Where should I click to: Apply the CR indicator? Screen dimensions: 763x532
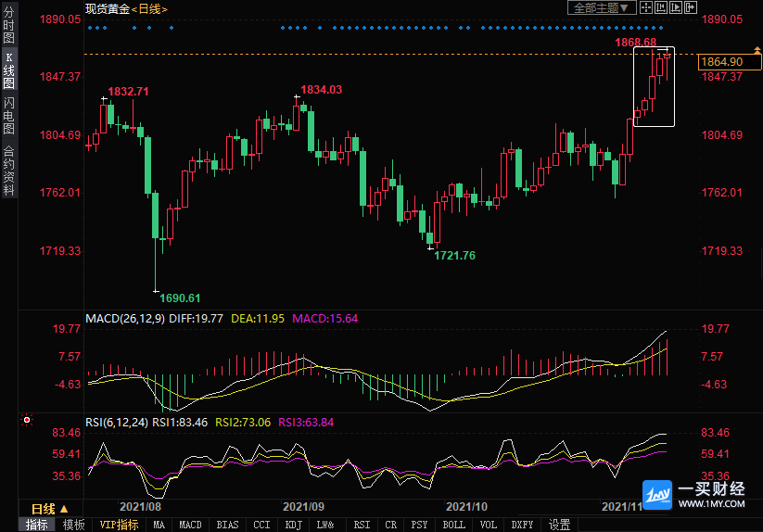coord(390,525)
